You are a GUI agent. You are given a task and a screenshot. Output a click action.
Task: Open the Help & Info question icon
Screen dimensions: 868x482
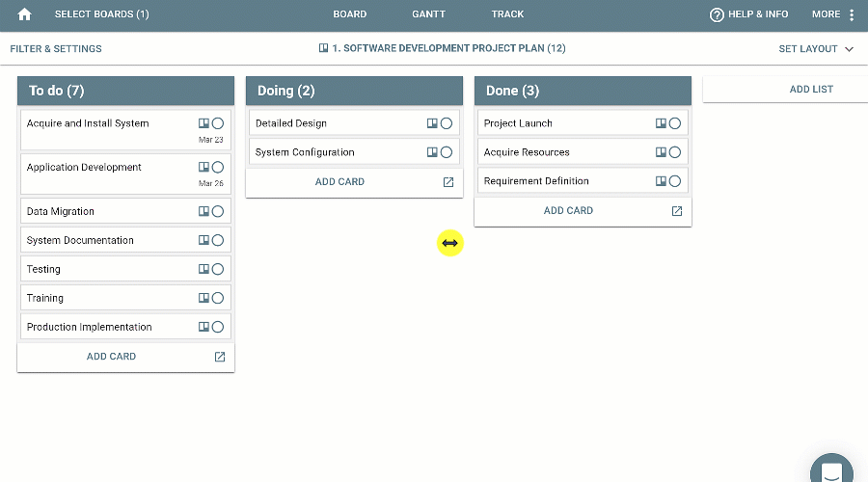(717, 14)
